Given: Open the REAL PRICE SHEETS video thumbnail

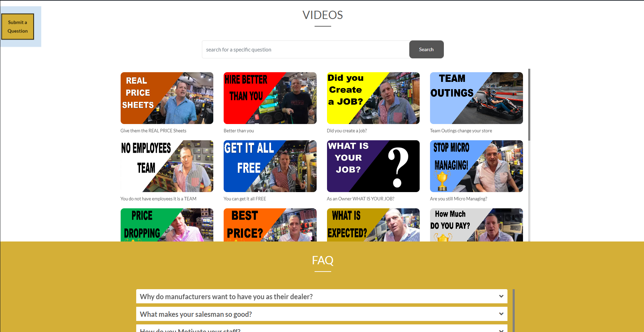Looking at the screenshot, I should point(167,98).
